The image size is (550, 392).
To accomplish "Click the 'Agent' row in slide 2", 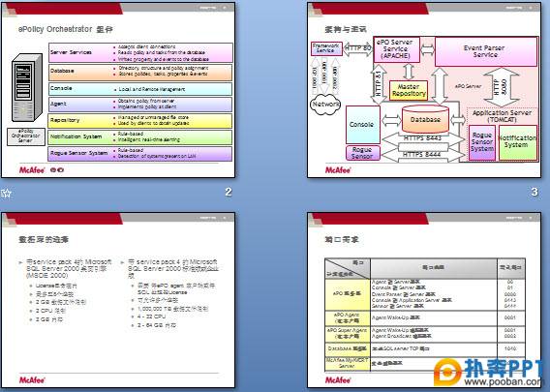I will pos(140,105).
